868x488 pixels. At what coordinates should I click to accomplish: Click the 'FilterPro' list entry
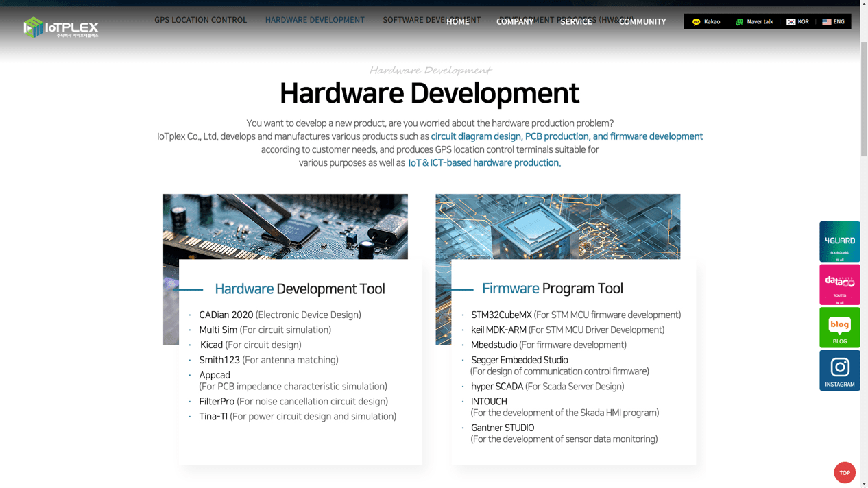[293, 401]
